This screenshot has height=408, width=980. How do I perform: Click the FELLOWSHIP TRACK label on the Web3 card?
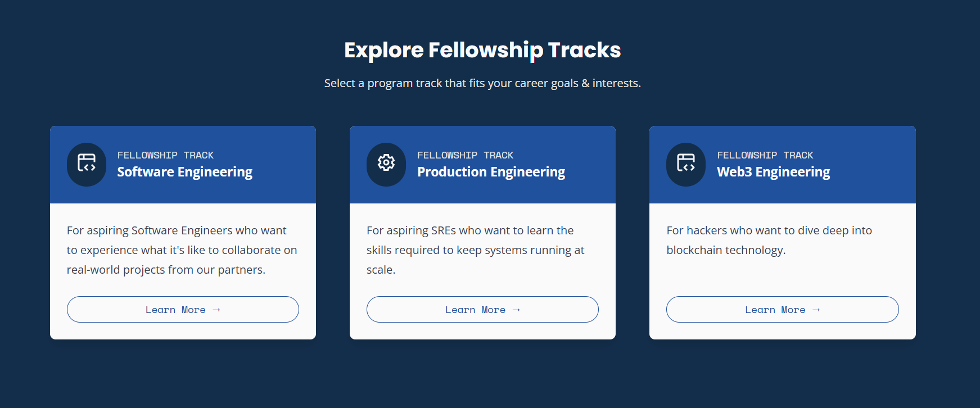tap(765, 155)
